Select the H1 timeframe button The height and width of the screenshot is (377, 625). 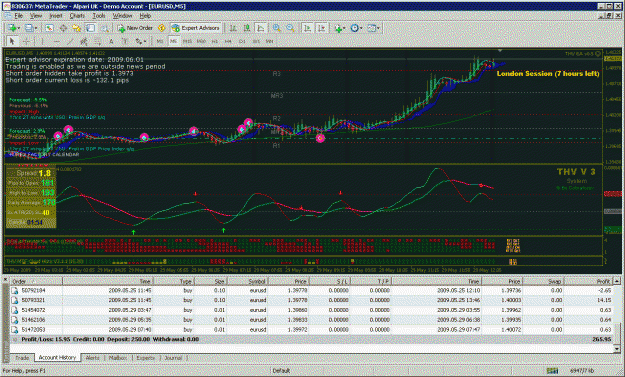[x=215, y=41]
